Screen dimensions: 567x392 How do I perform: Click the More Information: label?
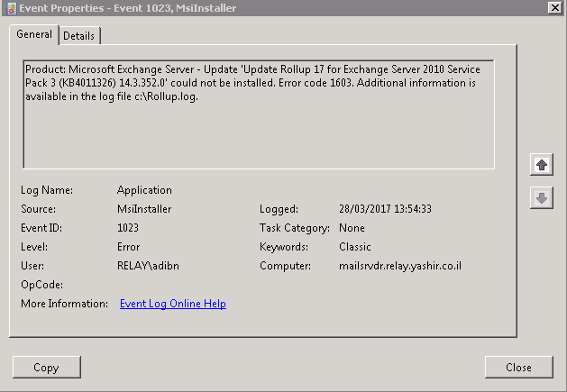click(x=64, y=304)
